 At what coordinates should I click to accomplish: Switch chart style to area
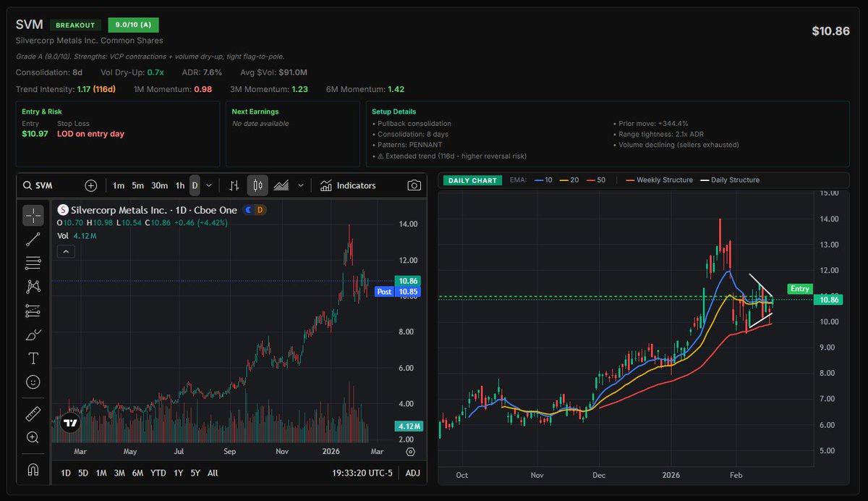[x=282, y=185]
